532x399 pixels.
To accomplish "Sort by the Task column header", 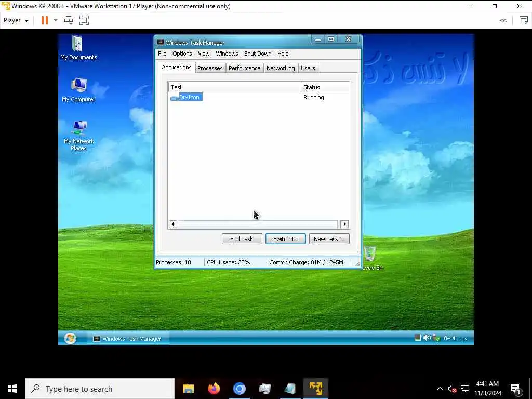I will [234, 87].
